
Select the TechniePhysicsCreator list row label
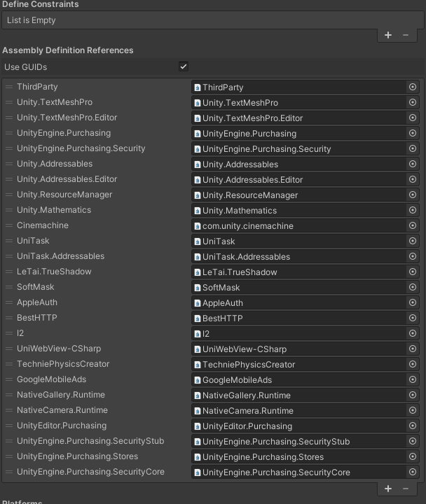(x=63, y=364)
